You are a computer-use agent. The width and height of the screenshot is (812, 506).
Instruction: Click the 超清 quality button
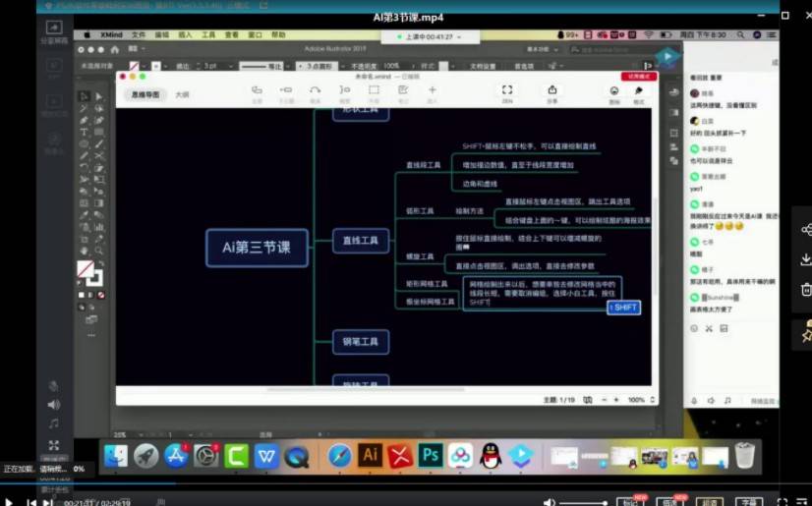pos(709,502)
